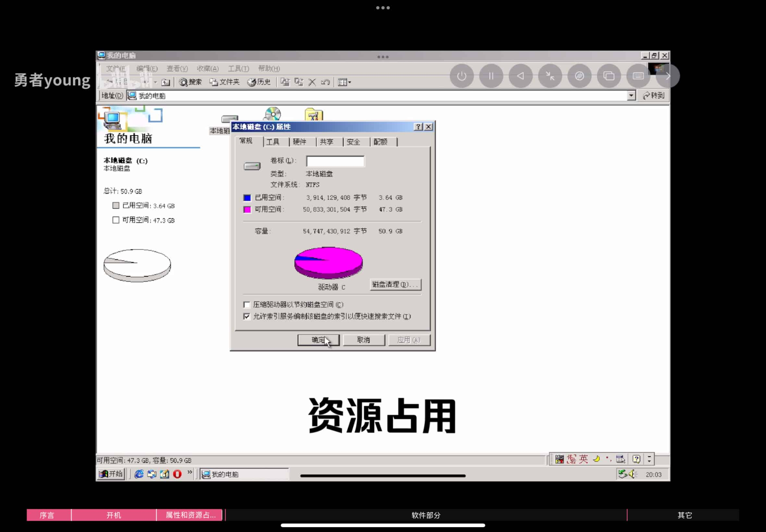Screen dimensions: 766x532
Task: Click the Undo toolbar icon
Action: 326,82
